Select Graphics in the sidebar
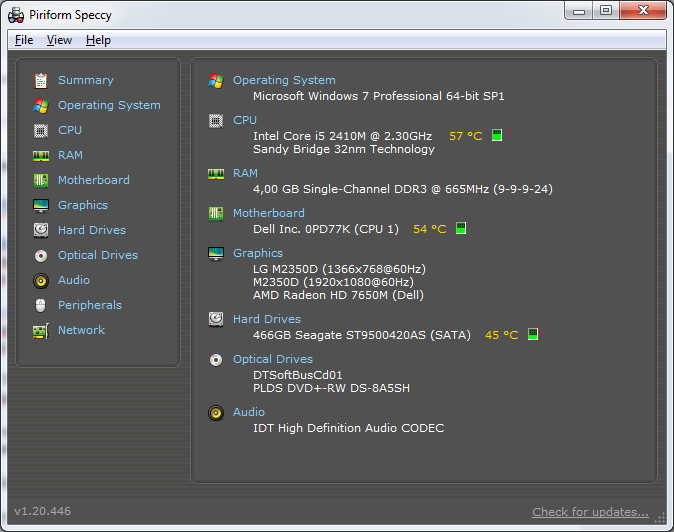This screenshot has height=532, width=674. pyautogui.click(x=83, y=205)
